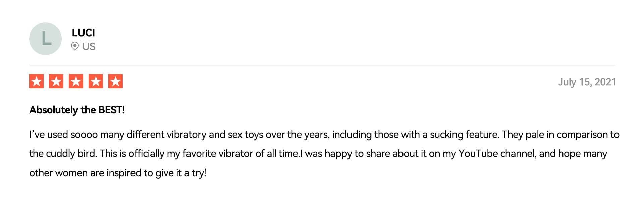The width and height of the screenshot is (644, 201).
Task: Click the second rating star
Action: pos(56,81)
